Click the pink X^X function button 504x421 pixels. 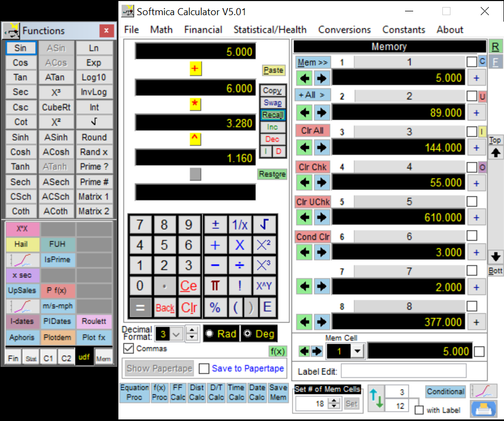(x=23, y=229)
